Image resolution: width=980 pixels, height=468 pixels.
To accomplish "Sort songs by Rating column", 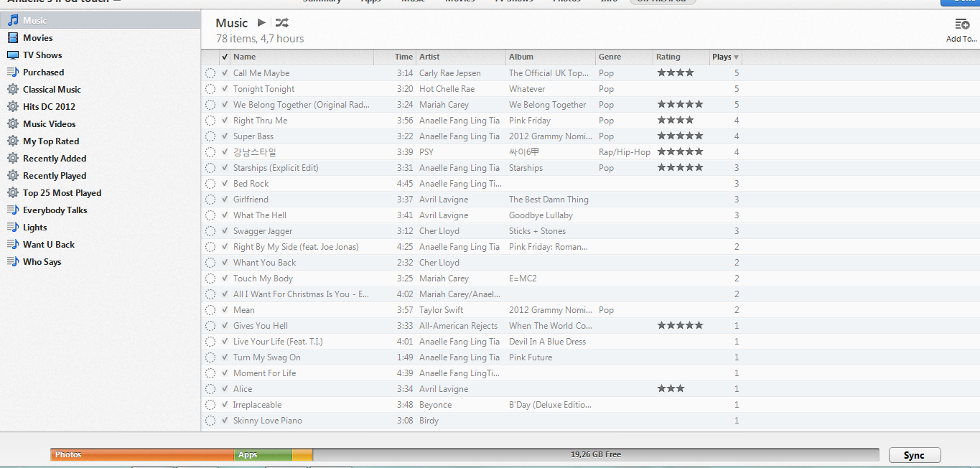I will click(681, 57).
